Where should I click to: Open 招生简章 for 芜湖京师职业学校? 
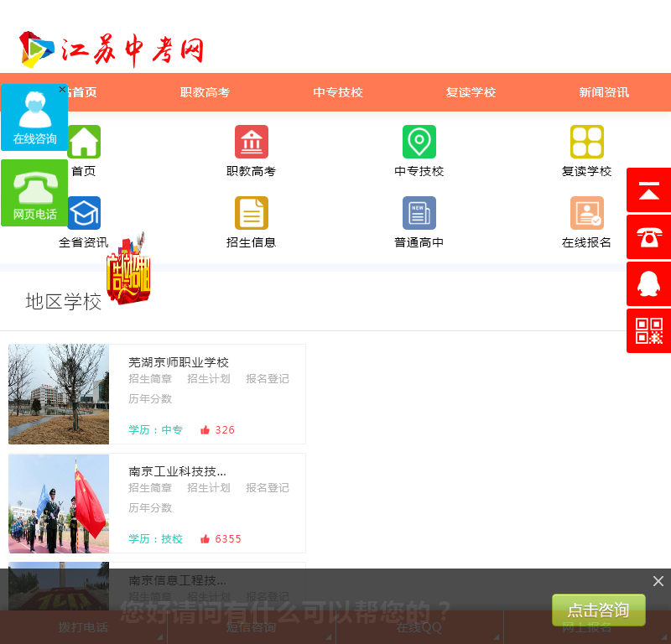(x=150, y=379)
